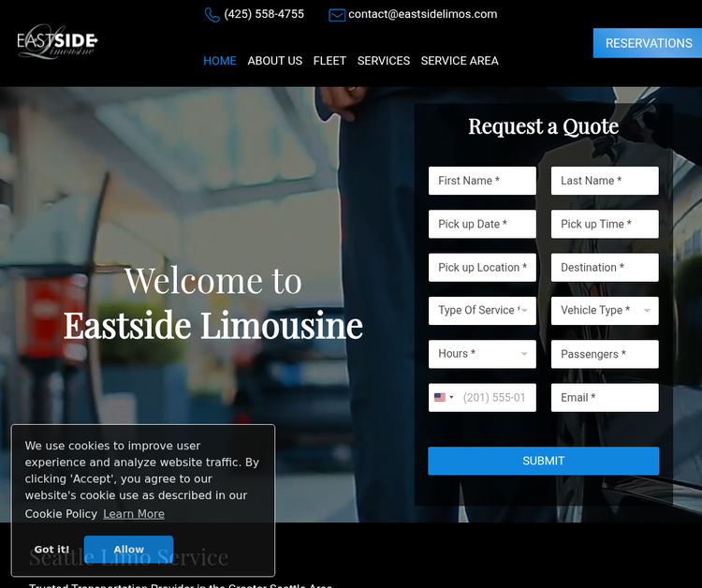Click the Pick up Location field

coord(482,268)
